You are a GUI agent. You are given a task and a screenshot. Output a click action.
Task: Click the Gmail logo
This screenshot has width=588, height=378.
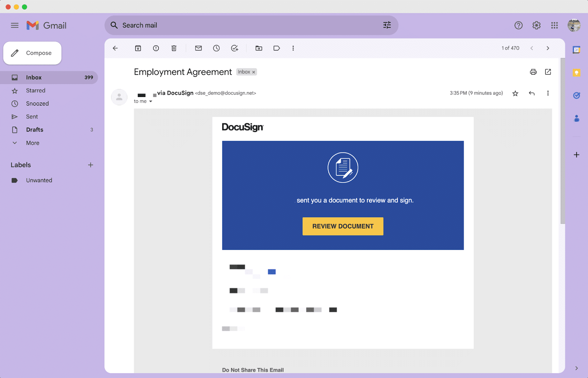click(x=46, y=25)
